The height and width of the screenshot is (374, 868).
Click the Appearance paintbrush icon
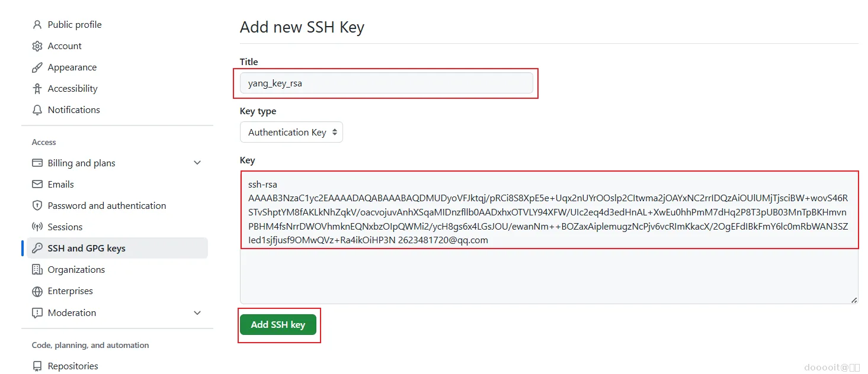click(37, 67)
